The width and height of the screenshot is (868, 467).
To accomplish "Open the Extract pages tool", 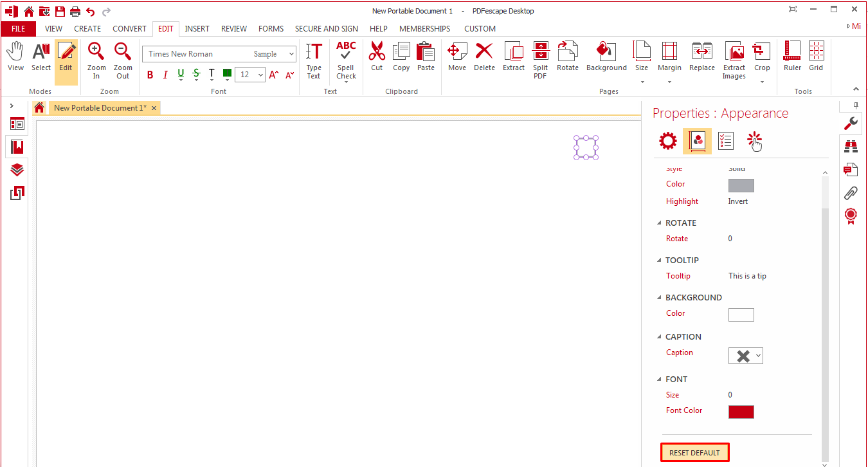I will coord(514,57).
